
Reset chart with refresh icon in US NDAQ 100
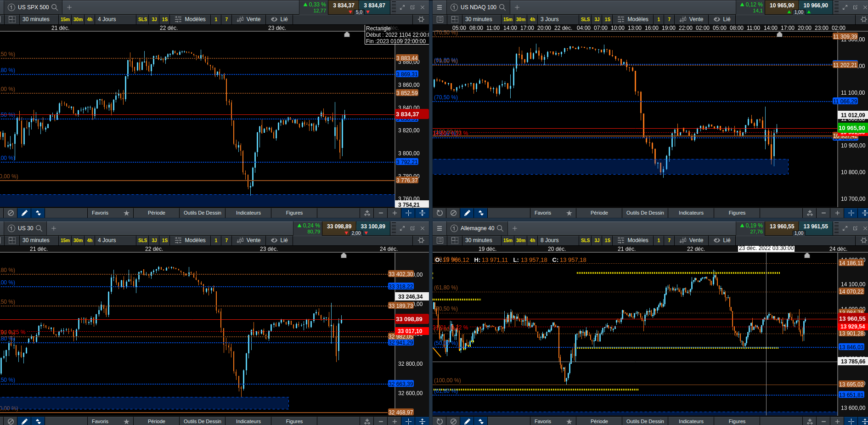[x=440, y=213]
